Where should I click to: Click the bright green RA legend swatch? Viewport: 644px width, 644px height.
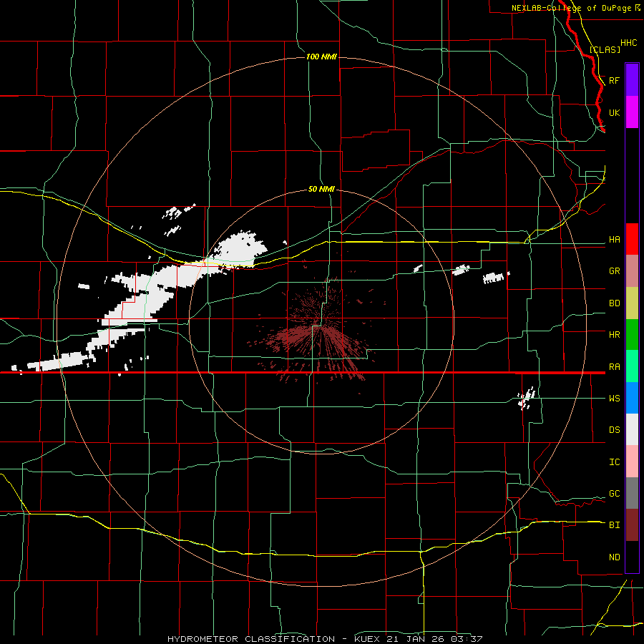pos(632,366)
